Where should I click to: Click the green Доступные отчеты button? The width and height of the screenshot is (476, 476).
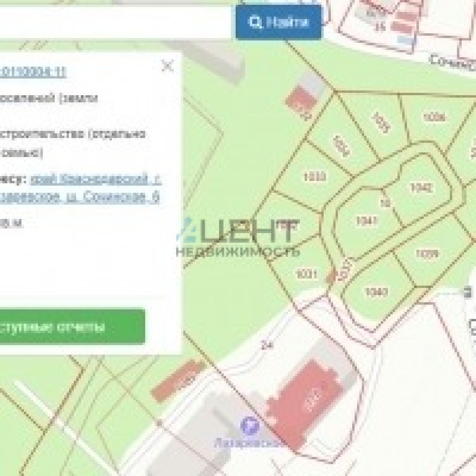72,327
